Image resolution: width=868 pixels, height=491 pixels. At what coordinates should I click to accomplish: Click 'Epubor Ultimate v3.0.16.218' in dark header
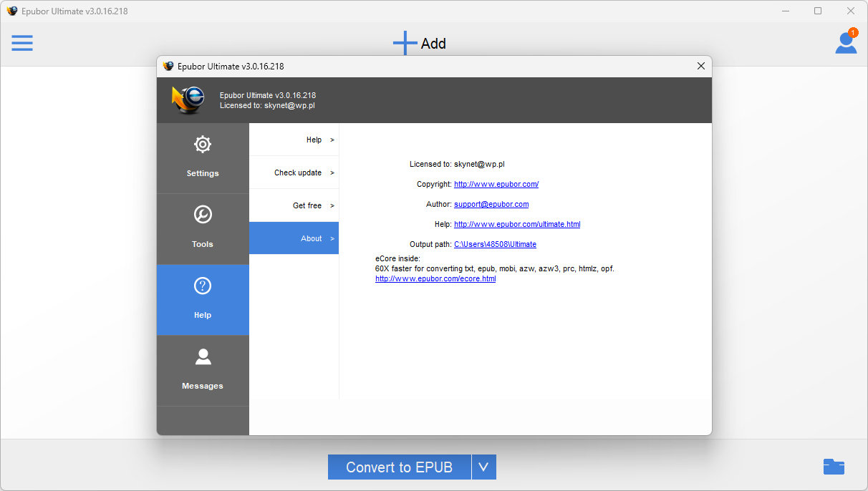click(268, 95)
